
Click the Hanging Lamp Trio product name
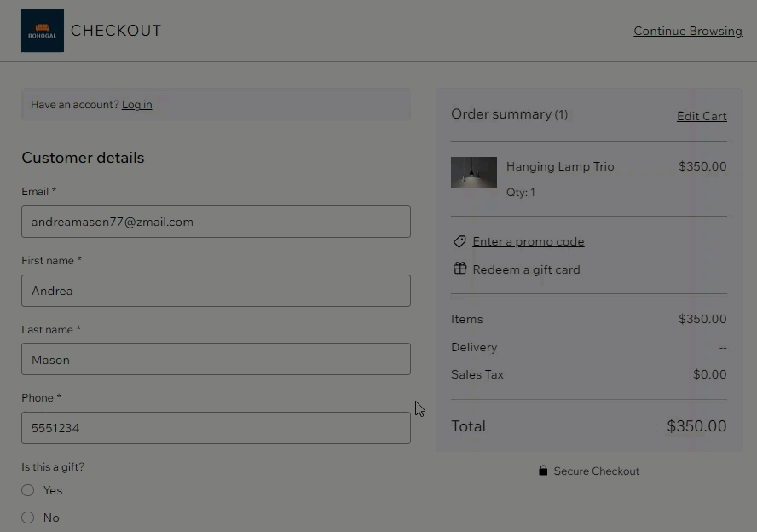[x=560, y=166]
